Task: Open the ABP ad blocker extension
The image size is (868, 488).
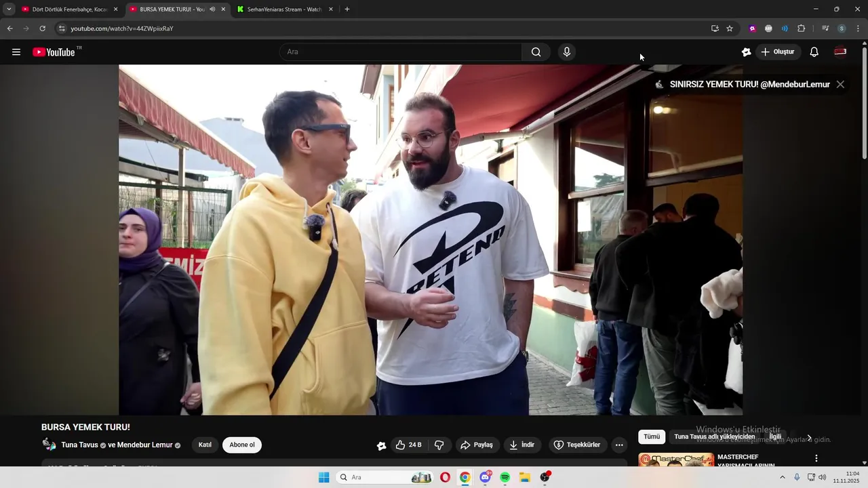Action: point(768,28)
